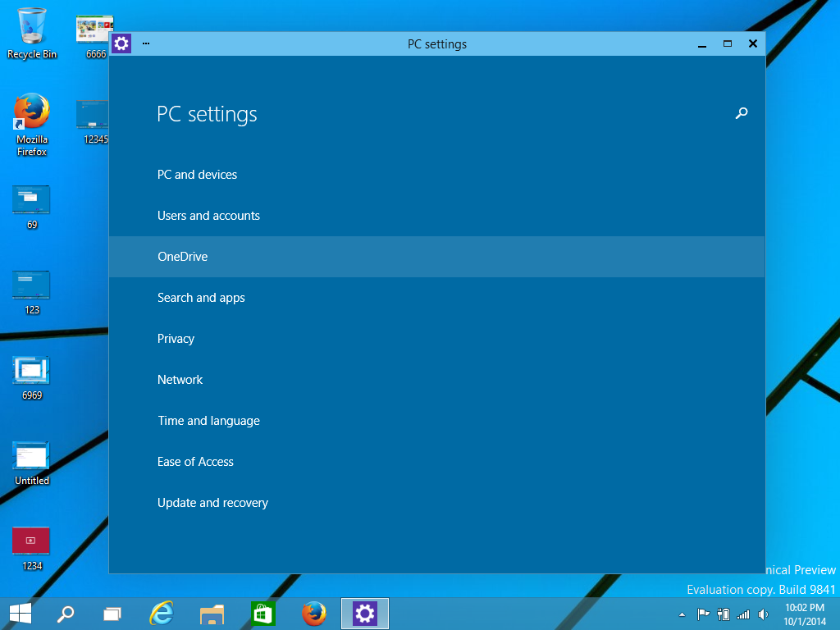Image resolution: width=840 pixels, height=630 pixels.
Task: Click the volume speaker tray icon
Action: click(x=764, y=614)
